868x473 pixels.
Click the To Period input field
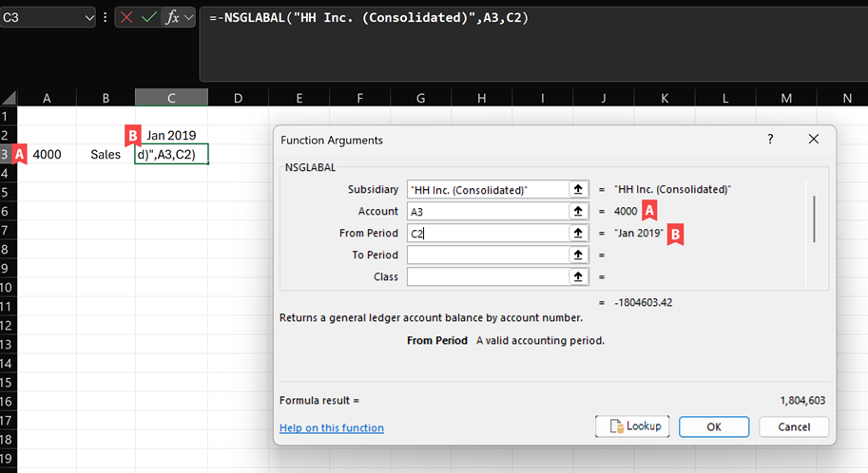[488, 255]
